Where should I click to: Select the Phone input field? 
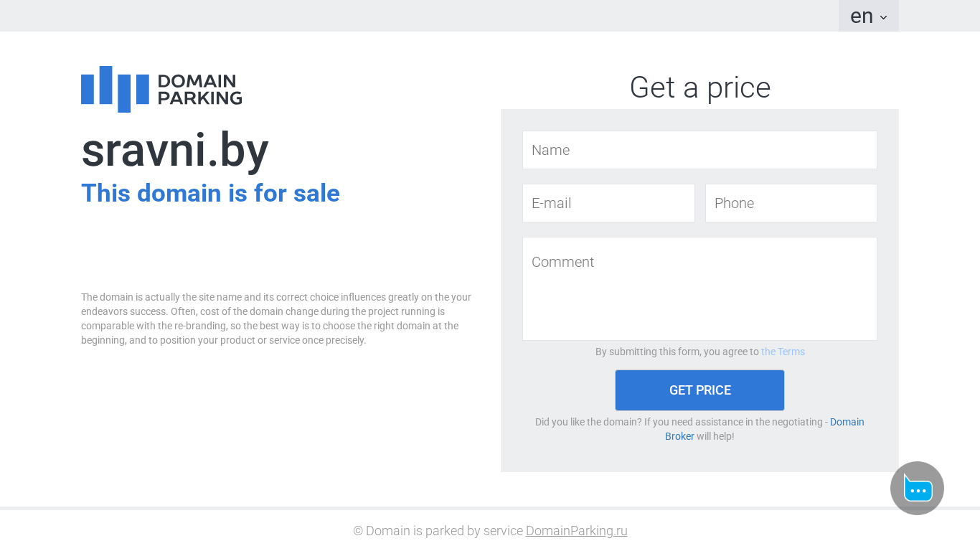click(791, 203)
